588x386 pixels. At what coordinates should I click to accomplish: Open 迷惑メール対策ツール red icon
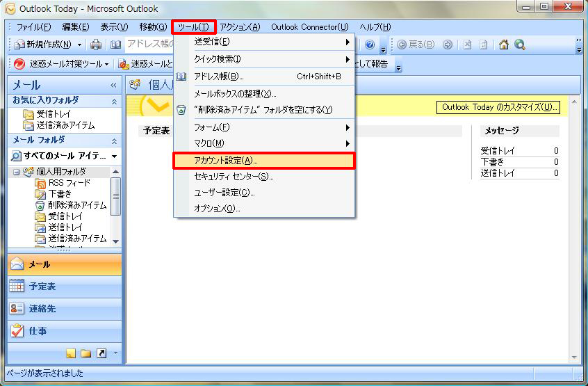pyautogui.click(x=19, y=64)
